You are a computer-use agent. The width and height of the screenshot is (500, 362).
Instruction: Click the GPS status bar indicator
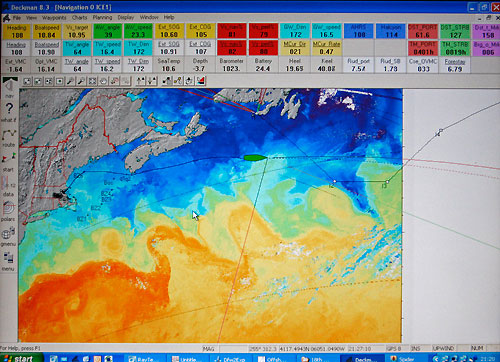pos(394,348)
